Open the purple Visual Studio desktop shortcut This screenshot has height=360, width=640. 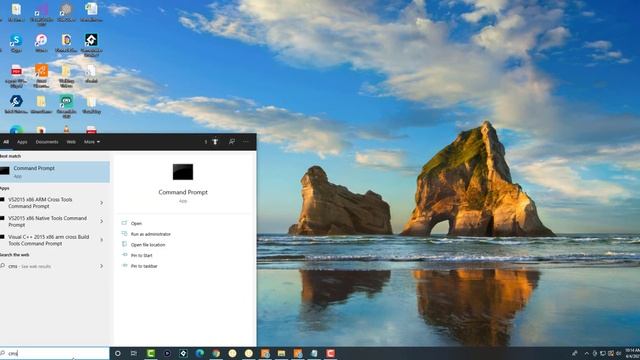(x=41, y=13)
